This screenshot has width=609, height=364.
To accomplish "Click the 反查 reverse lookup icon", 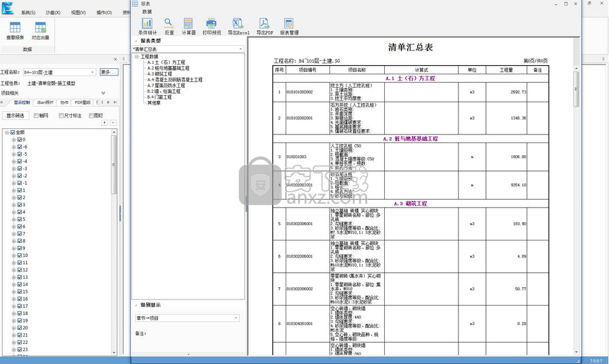I will (x=169, y=26).
